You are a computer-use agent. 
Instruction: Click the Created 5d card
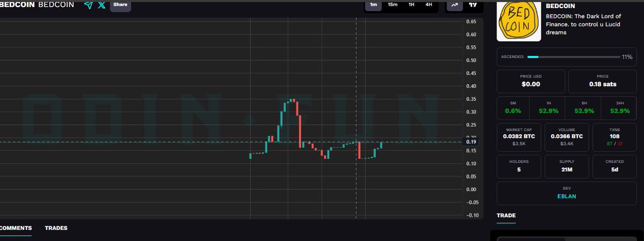click(x=614, y=166)
